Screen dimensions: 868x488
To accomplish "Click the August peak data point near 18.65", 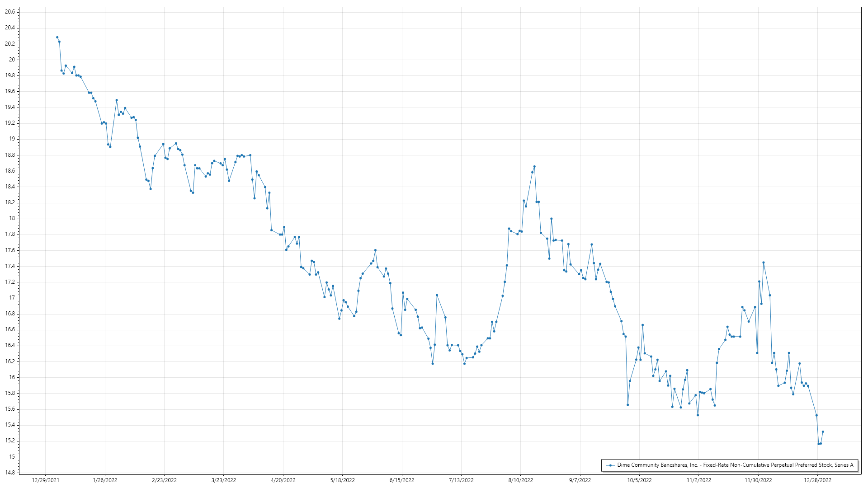I will click(x=534, y=166).
